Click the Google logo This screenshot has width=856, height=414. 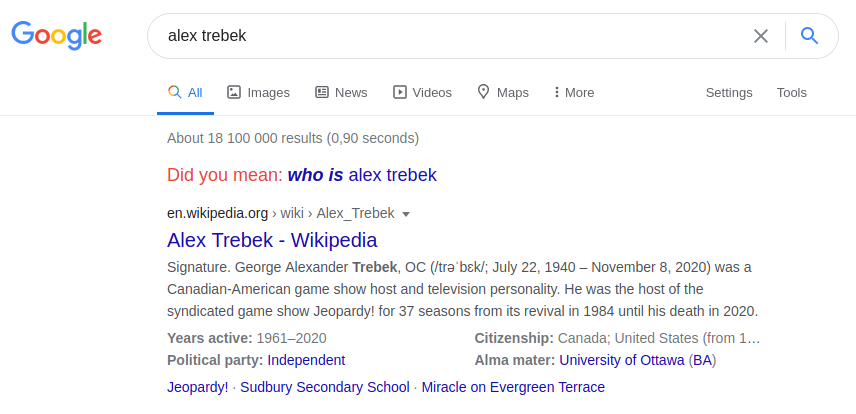pyautogui.click(x=57, y=35)
